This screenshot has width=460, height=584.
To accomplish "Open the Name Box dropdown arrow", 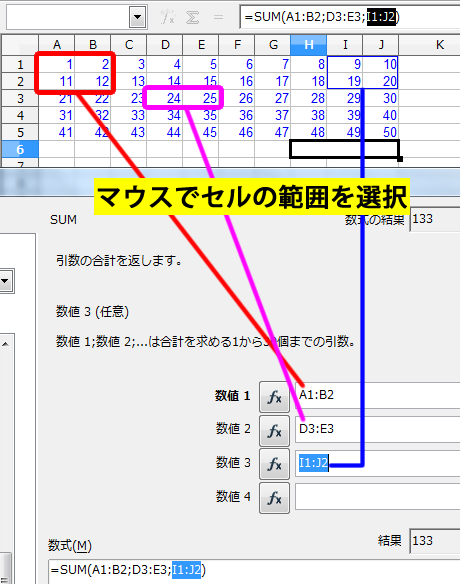I will 137,17.
